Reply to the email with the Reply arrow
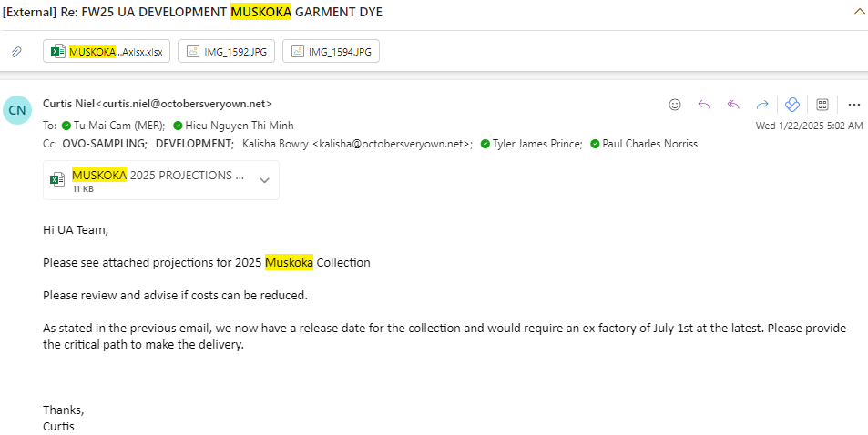This screenshot has height=435, width=868. (x=703, y=105)
